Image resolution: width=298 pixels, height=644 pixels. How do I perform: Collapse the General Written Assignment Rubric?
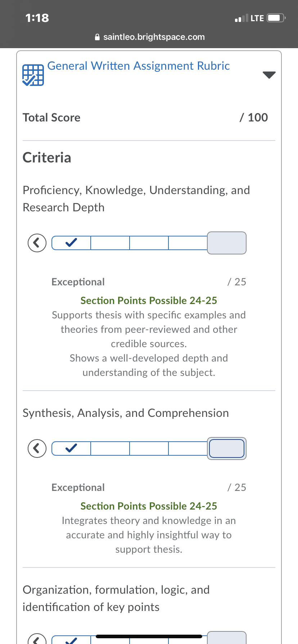tap(269, 75)
